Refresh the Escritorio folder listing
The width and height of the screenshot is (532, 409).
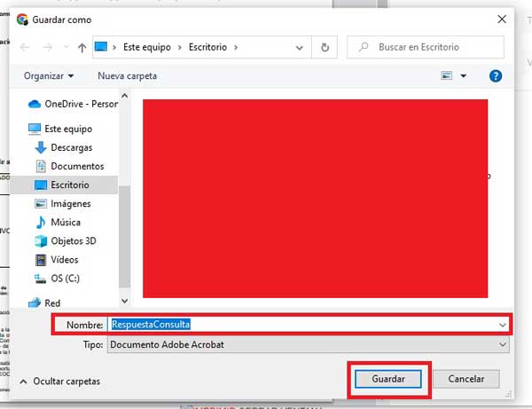(x=325, y=47)
